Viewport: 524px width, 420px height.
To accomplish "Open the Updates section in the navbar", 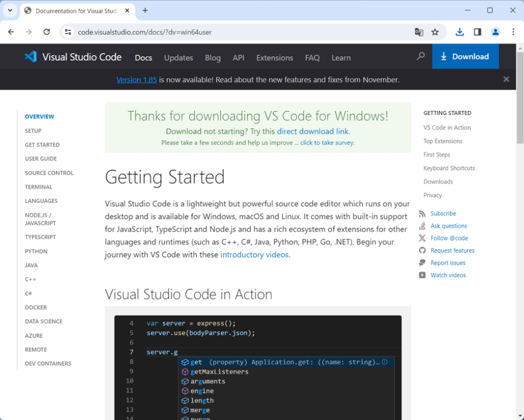I will click(178, 57).
